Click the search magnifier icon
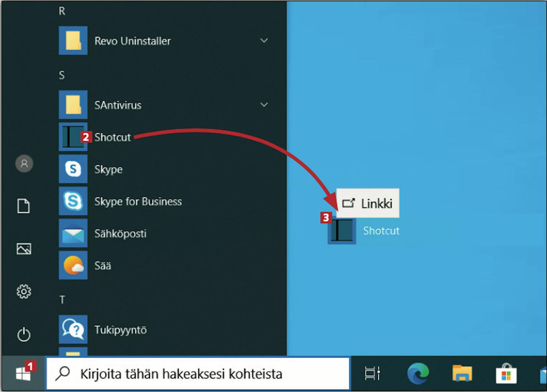The width and height of the screenshot is (547, 392). click(x=63, y=373)
